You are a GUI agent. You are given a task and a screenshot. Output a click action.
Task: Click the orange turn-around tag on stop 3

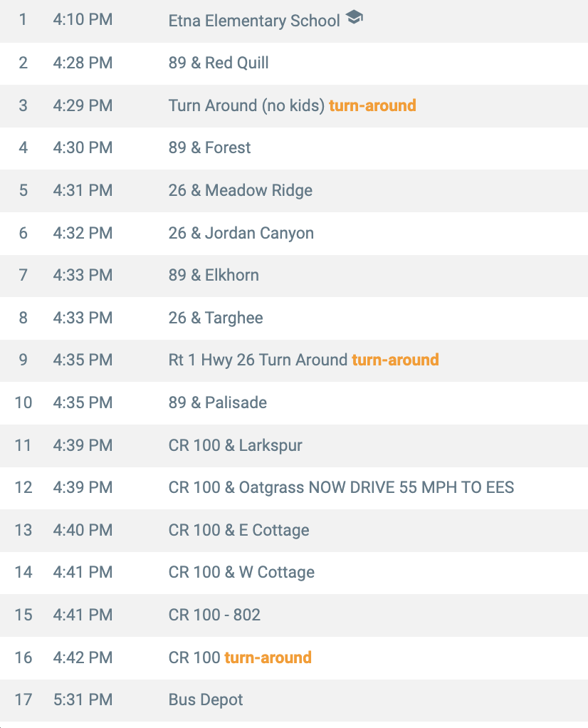(x=372, y=105)
